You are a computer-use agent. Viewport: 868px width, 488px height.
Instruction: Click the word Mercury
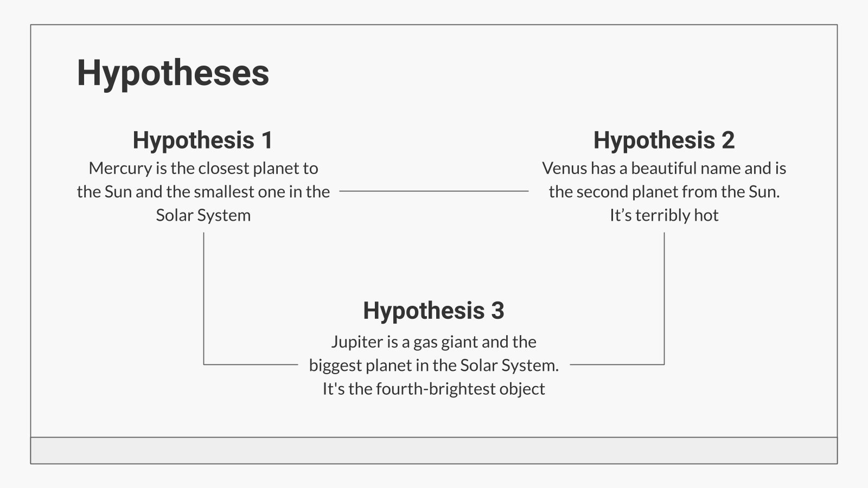pos(120,168)
